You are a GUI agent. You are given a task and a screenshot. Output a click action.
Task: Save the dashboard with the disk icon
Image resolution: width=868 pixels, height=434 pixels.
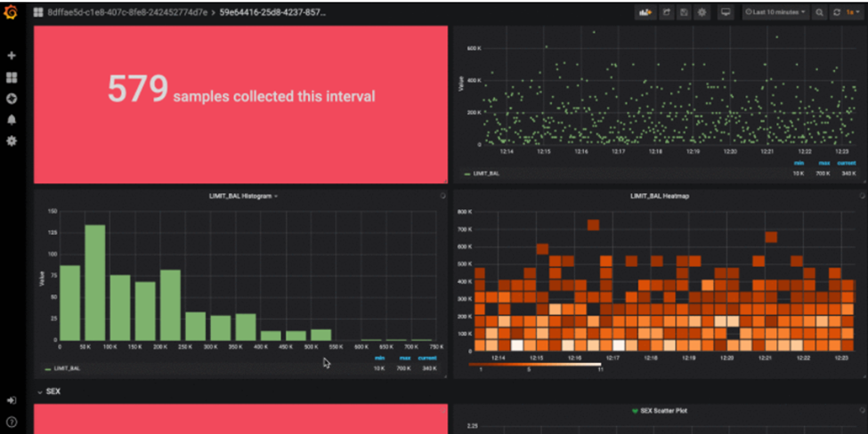(684, 12)
